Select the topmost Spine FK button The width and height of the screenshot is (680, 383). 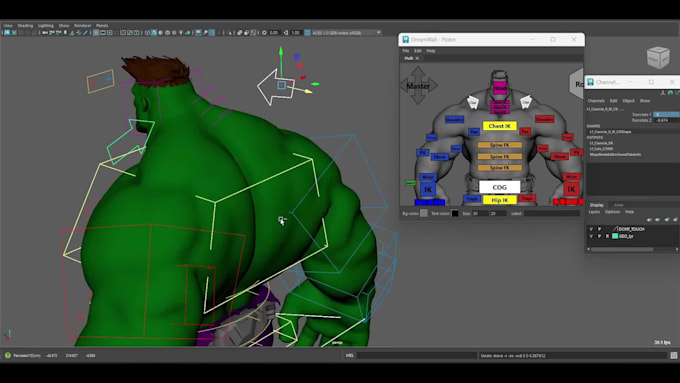click(500, 145)
